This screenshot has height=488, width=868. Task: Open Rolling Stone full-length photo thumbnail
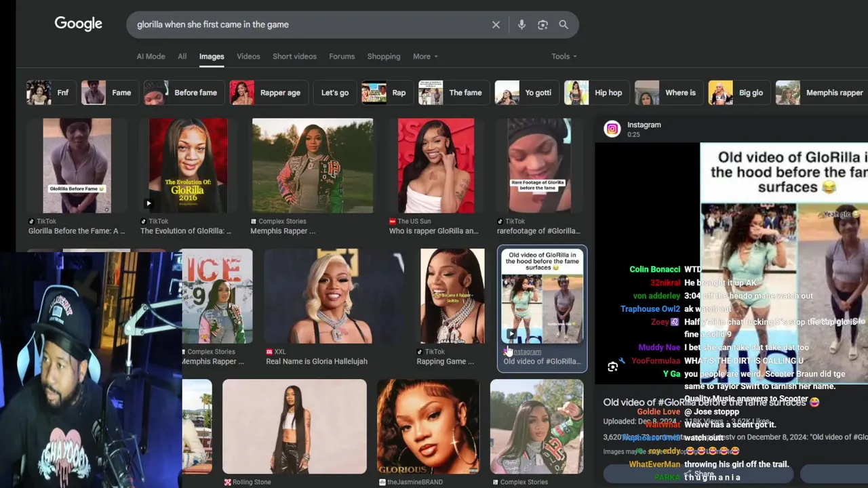[x=294, y=426]
